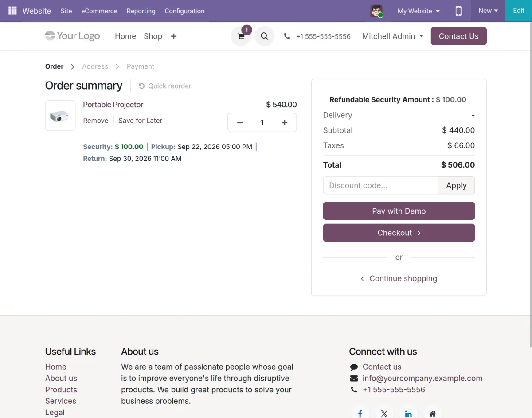
Task: Open the Portable Projector product link
Action: pyautogui.click(x=113, y=105)
